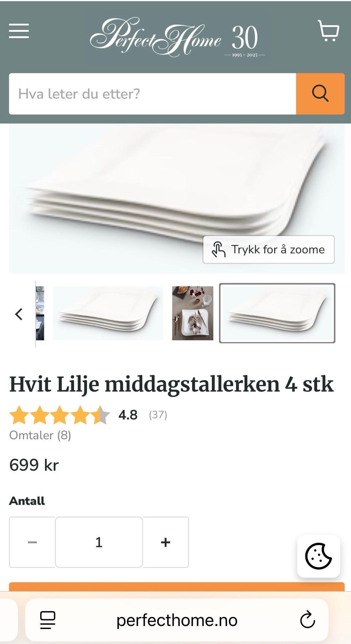Select the first stacked plates thumbnail
The height and width of the screenshot is (644, 351).
108,313
